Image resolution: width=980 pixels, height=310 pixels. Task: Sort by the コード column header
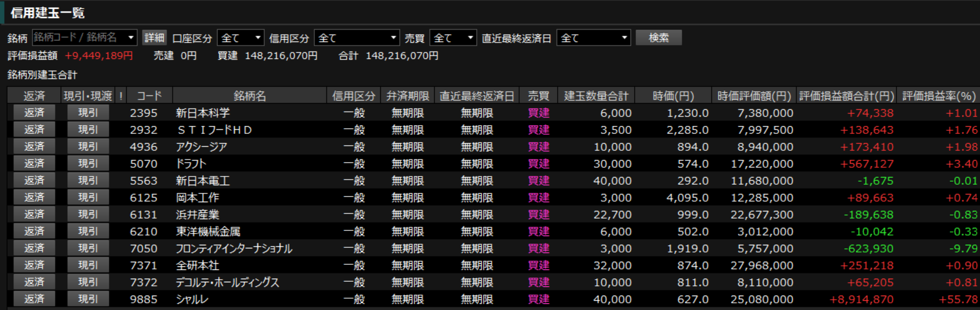tap(149, 95)
